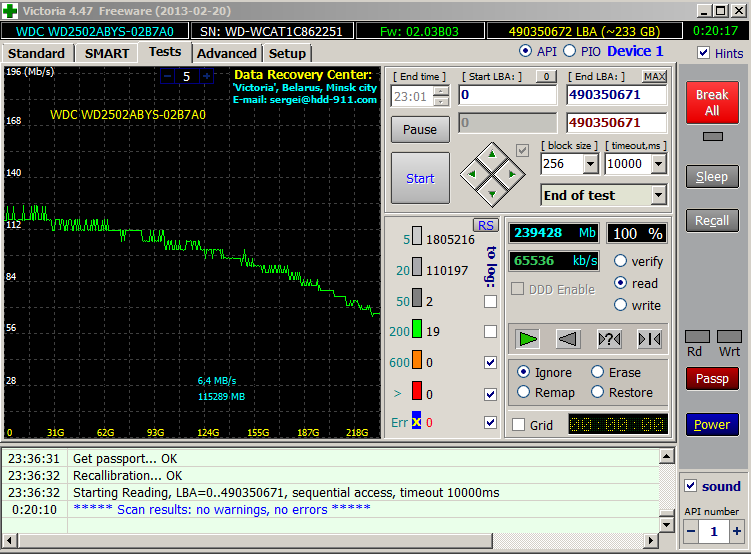Toggle the Hints checkbox
This screenshot has width=751, height=554.
click(704, 53)
